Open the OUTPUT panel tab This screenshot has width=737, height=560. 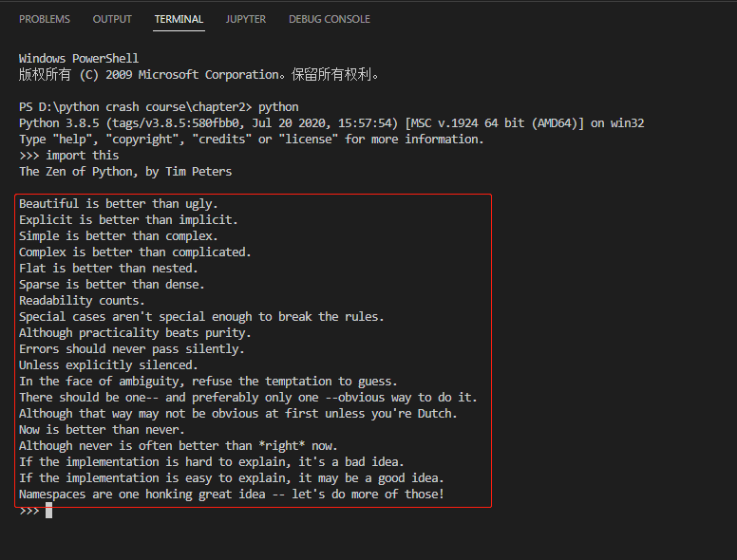point(112,19)
